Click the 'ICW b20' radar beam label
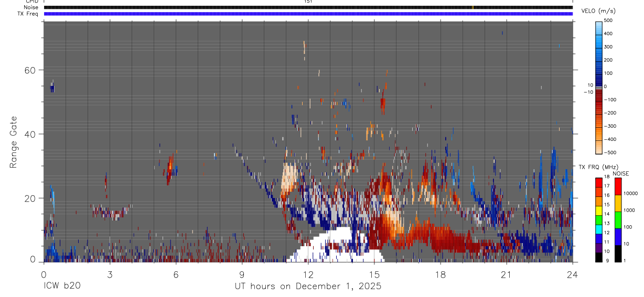Image resolution: width=644 pixels, height=297 pixels. 62,287
